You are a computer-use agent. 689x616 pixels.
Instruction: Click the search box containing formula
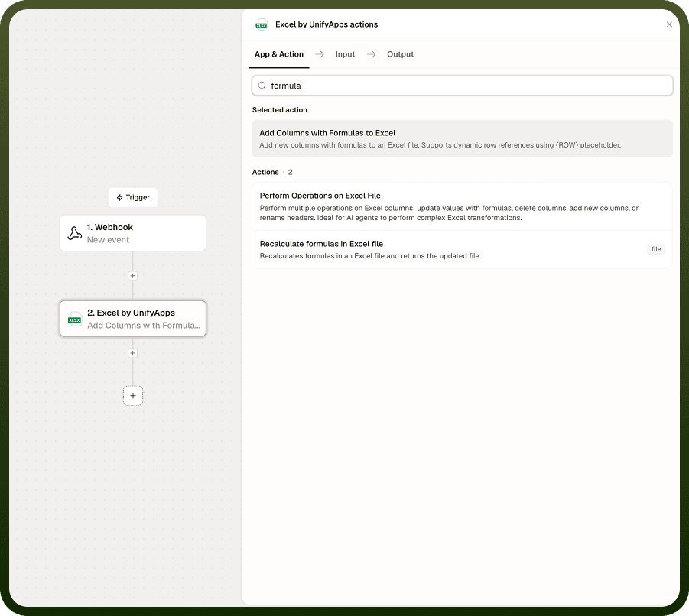[462, 86]
